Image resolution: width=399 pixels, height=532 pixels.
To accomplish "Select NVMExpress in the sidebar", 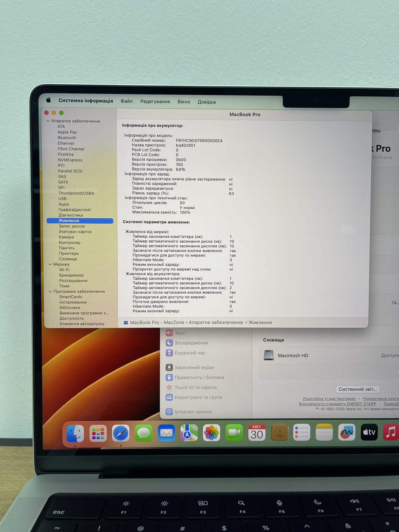I will click(x=70, y=160).
